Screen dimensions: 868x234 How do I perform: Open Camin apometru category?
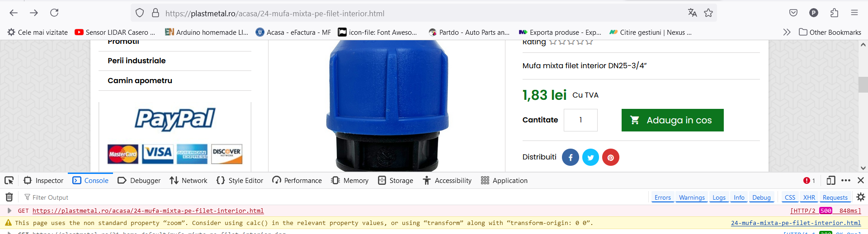pyautogui.click(x=140, y=80)
